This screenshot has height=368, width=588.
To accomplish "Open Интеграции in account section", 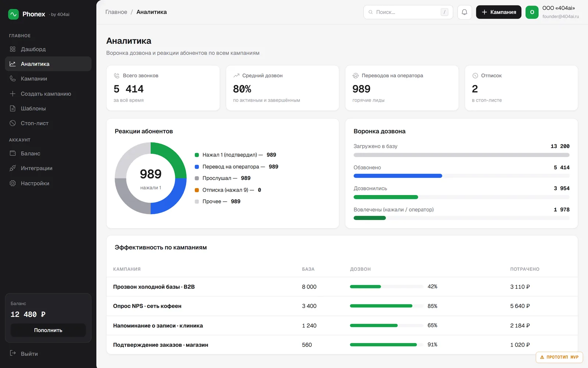I will (48, 168).
